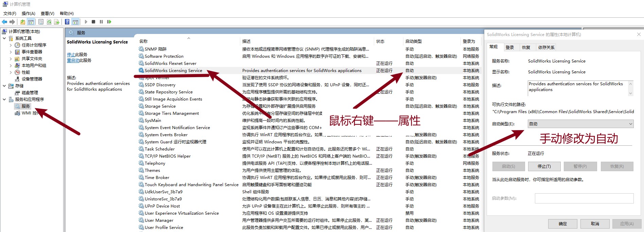Select the 常规 tab in properties
The height and width of the screenshot is (232, 644).
tap(494, 47)
